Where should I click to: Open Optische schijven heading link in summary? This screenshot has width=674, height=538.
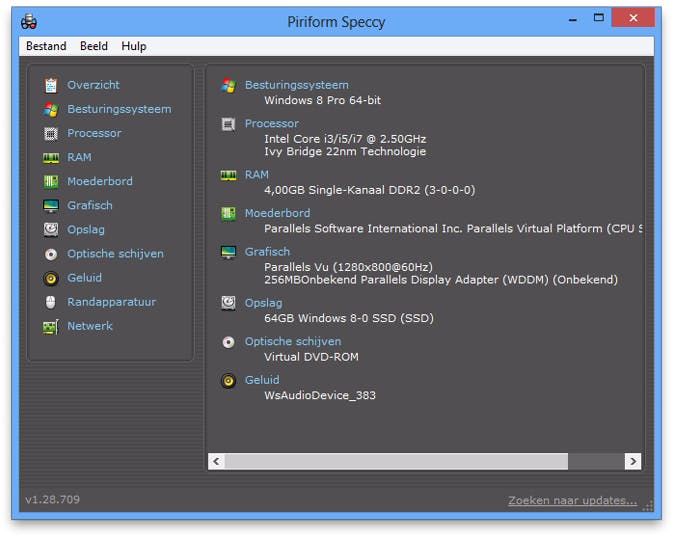click(293, 342)
